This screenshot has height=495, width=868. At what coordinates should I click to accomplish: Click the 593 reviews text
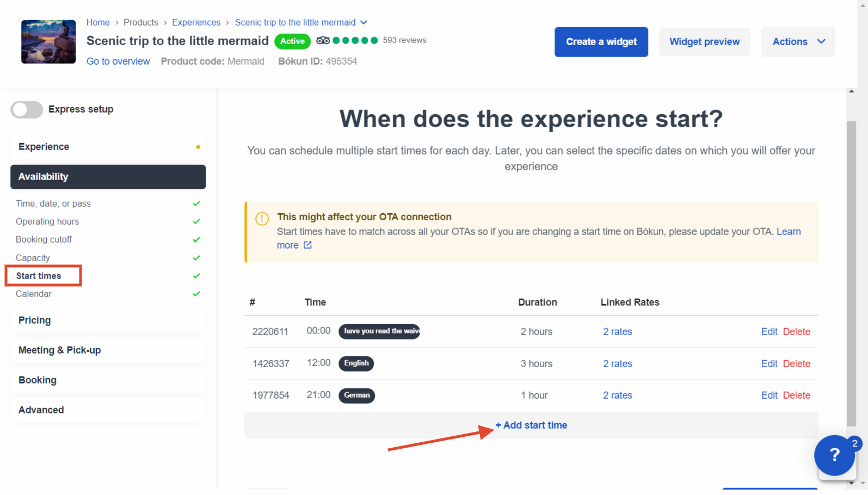404,40
